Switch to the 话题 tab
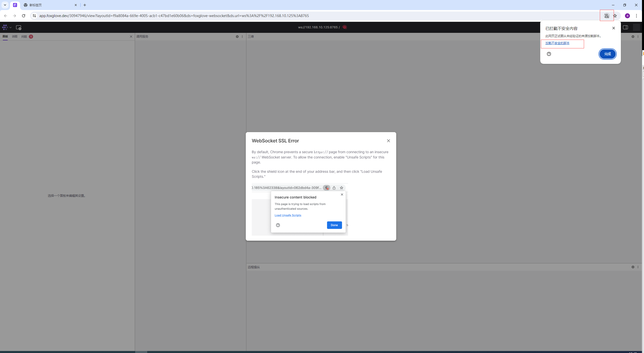 click(x=15, y=37)
